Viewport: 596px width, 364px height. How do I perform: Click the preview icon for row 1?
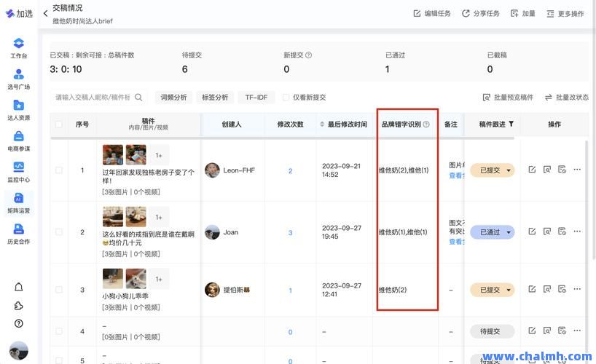(547, 170)
